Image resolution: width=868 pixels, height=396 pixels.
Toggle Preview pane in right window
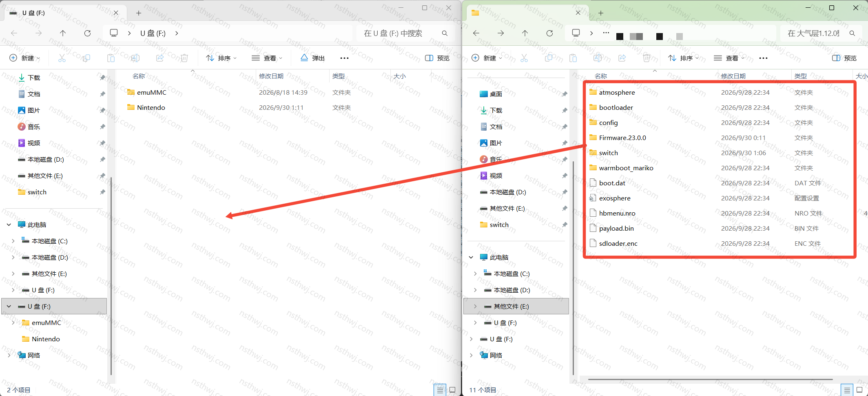[x=844, y=58]
